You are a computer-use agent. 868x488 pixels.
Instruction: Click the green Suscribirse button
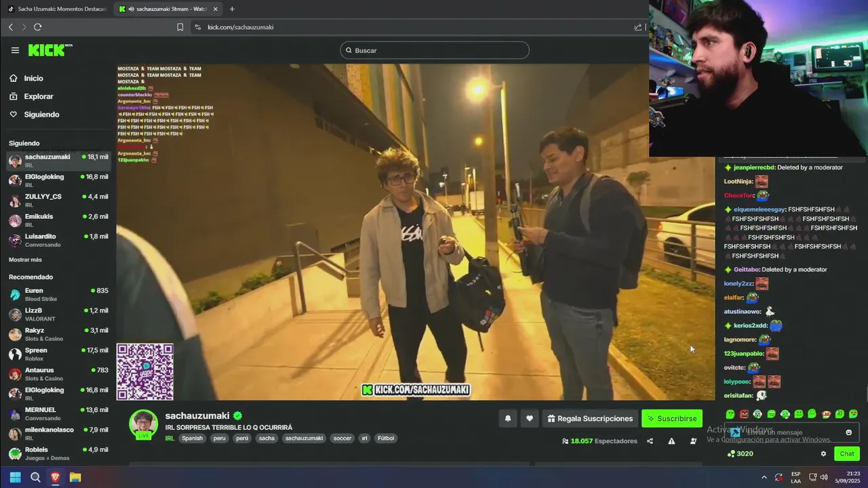pyautogui.click(x=672, y=419)
